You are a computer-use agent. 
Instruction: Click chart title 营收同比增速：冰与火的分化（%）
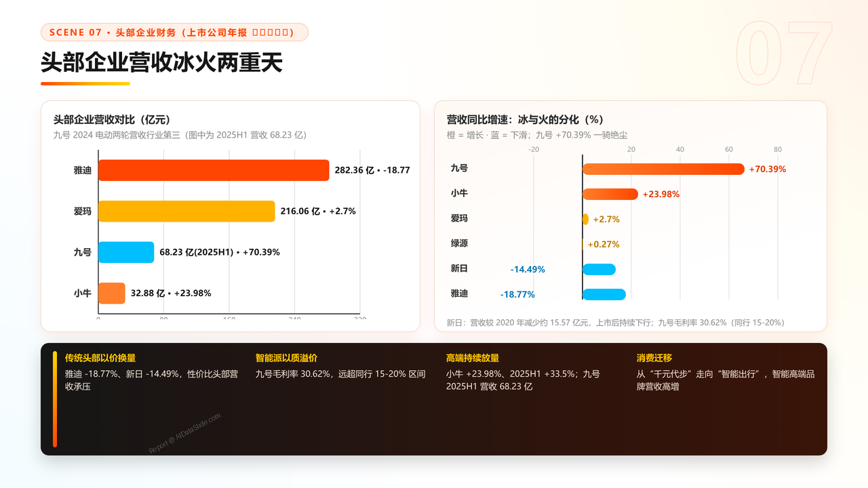526,119
